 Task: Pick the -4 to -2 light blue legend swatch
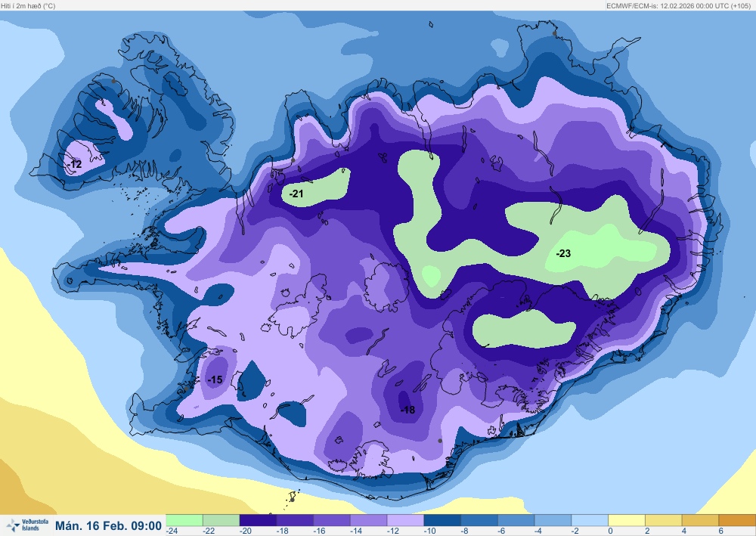pyautogui.click(x=553, y=520)
